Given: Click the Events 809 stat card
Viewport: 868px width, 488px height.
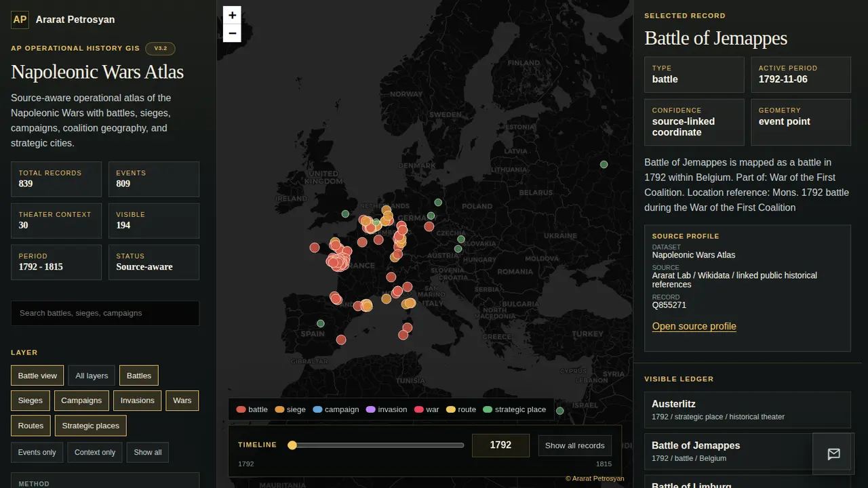Looking at the screenshot, I should (154, 179).
